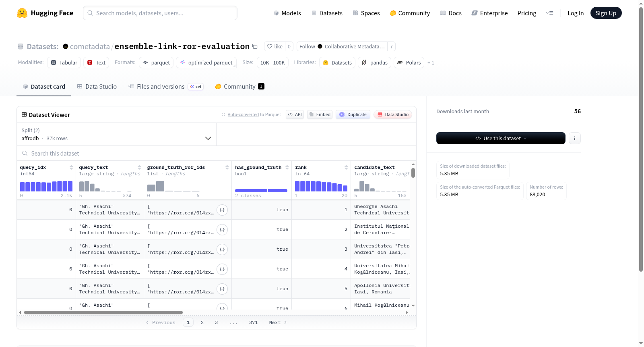Click the Log In link
Screen dimensions: 644x347
click(x=576, y=13)
